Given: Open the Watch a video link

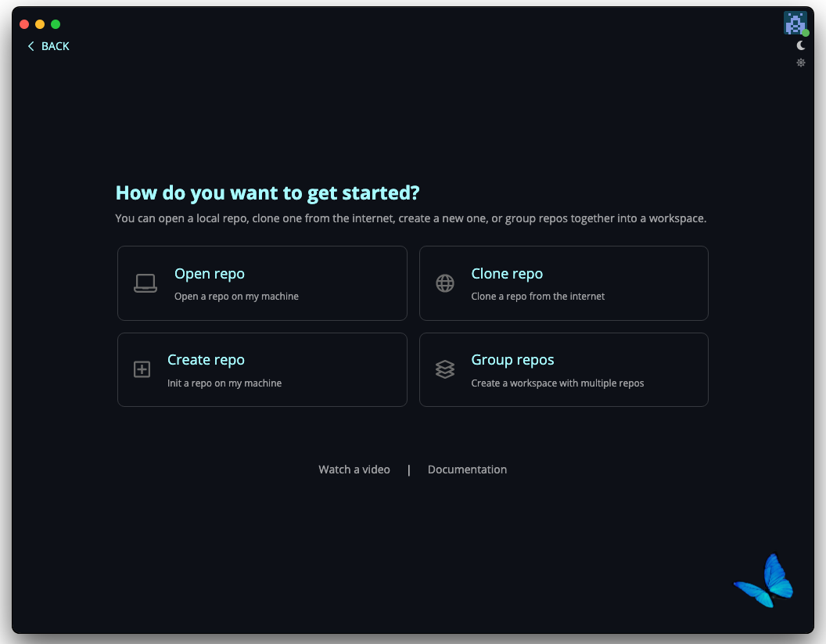Looking at the screenshot, I should [354, 470].
